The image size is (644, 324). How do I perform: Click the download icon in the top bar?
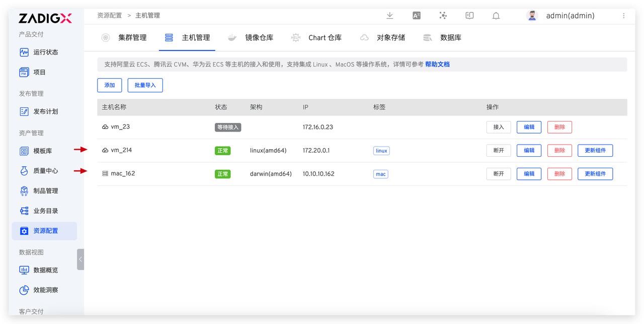(389, 16)
